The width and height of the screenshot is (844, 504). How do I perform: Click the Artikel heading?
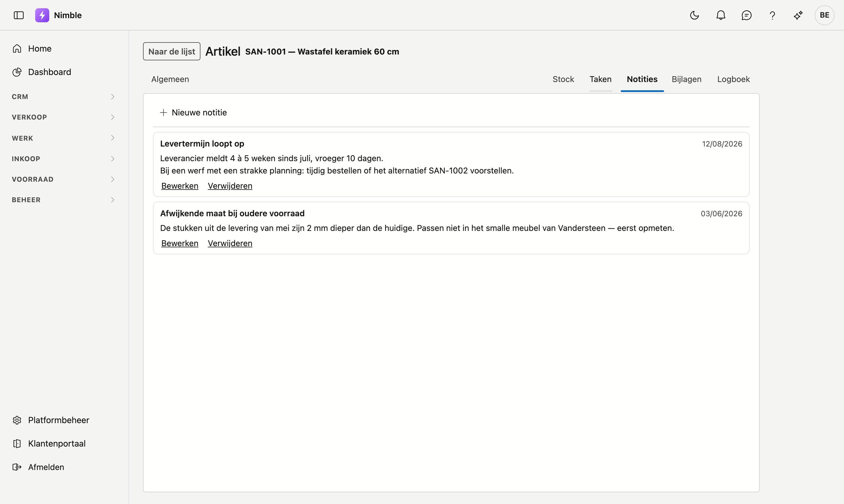[x=223, y=51]
